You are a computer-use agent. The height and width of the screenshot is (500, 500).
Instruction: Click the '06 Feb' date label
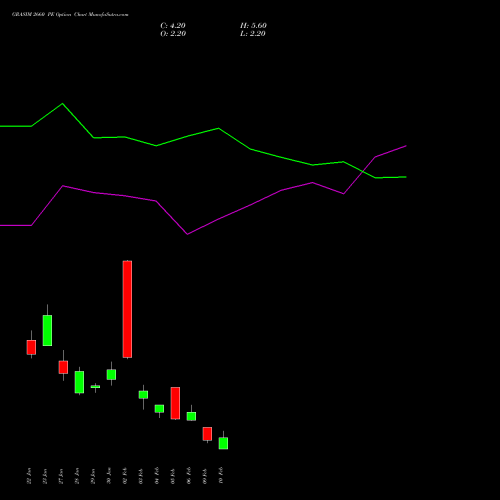(x=189, y=476)
